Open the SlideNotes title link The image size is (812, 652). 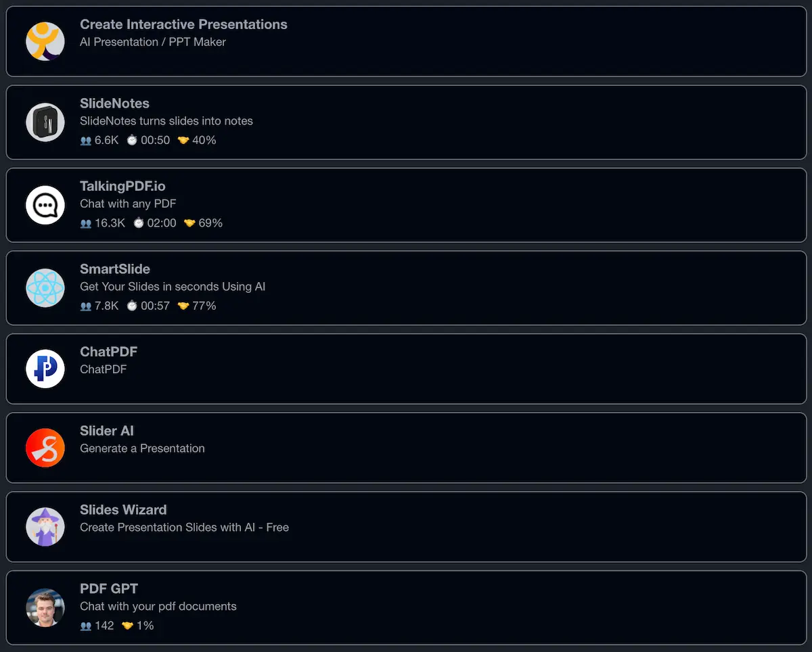(x=114, y=103)
